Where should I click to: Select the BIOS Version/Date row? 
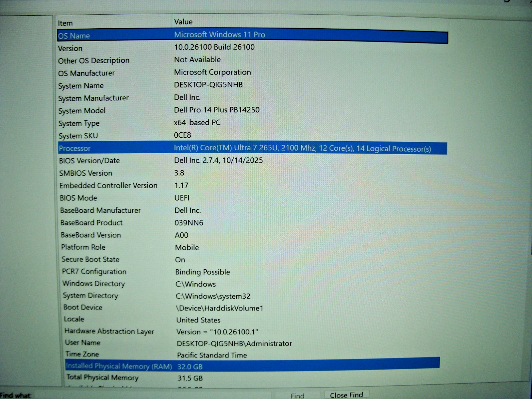click(x=89, y=161)
